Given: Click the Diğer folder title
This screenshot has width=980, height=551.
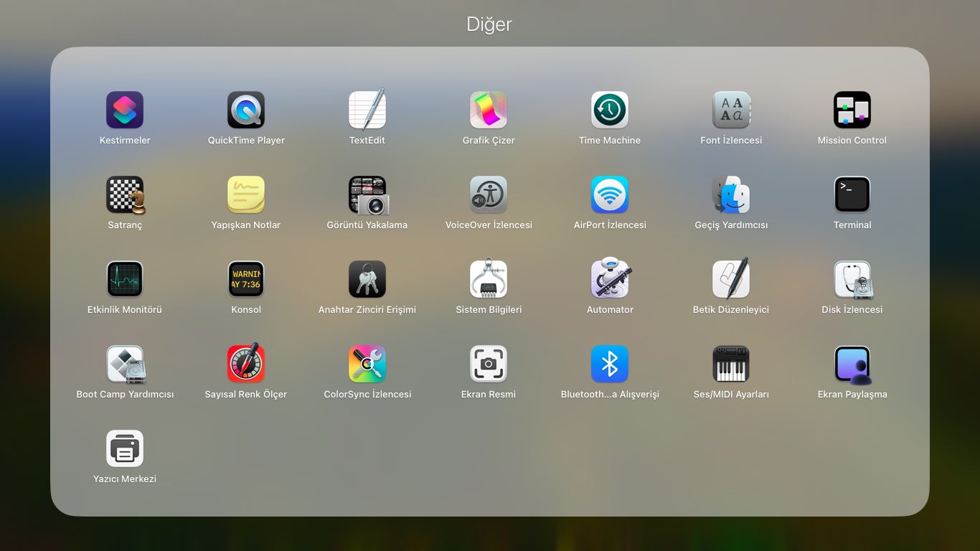Looking at the screenshot, I should (489, 24).
